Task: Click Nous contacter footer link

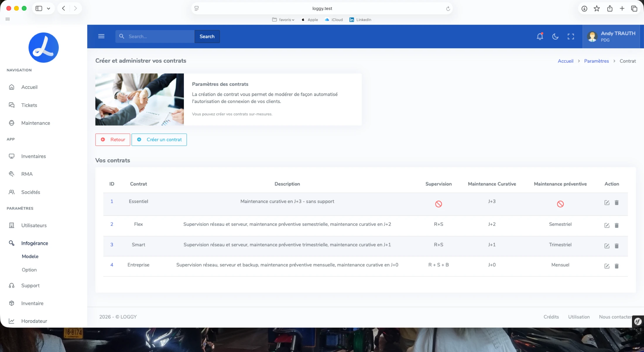Action: 615,317
